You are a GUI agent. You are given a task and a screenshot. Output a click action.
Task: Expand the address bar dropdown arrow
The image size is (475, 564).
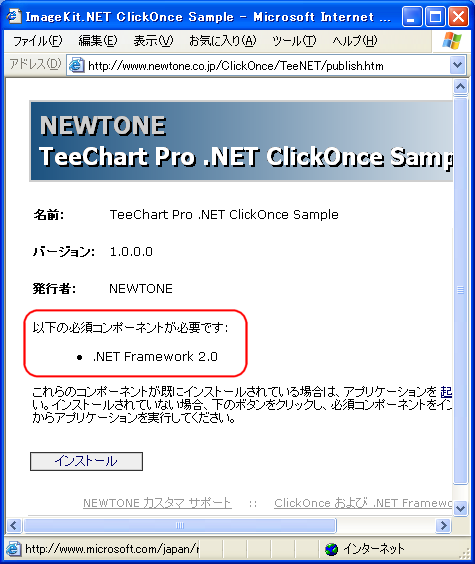pyautogui.click(x=457, y=65)
